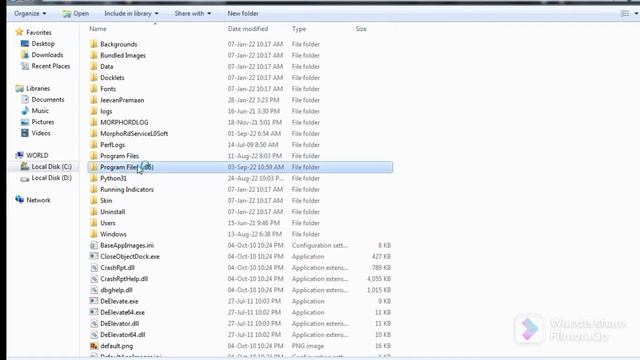
Task: Click the logs folder icon
Action: pos(94,111)
